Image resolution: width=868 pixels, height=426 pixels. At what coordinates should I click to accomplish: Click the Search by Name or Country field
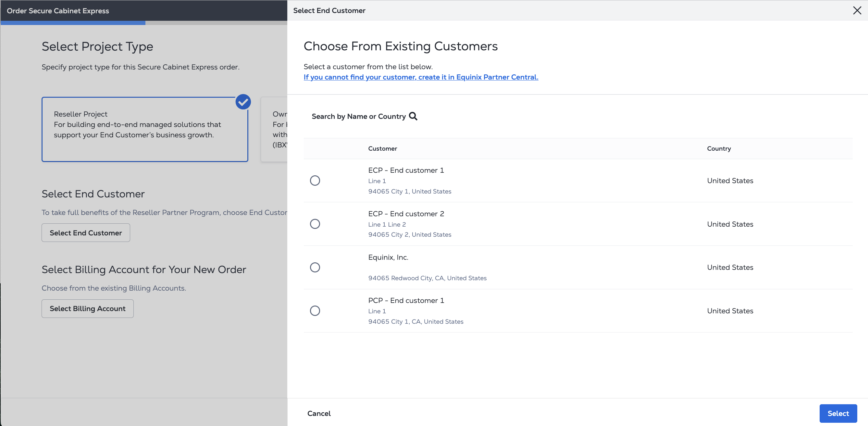click(364, 116)
